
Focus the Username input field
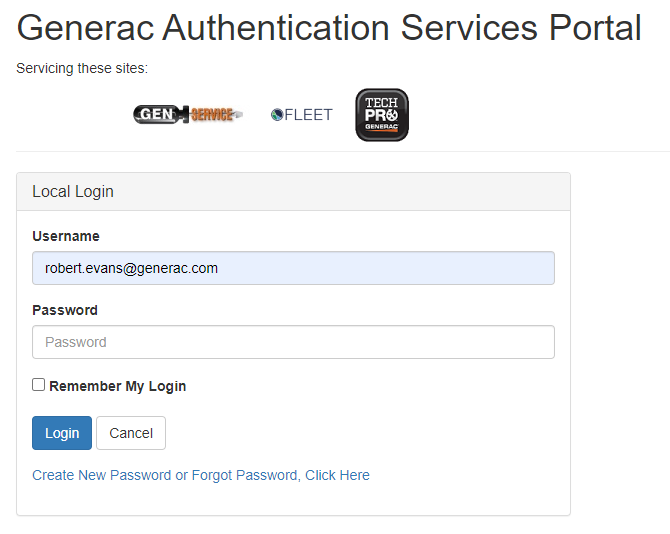click(293, 268)
